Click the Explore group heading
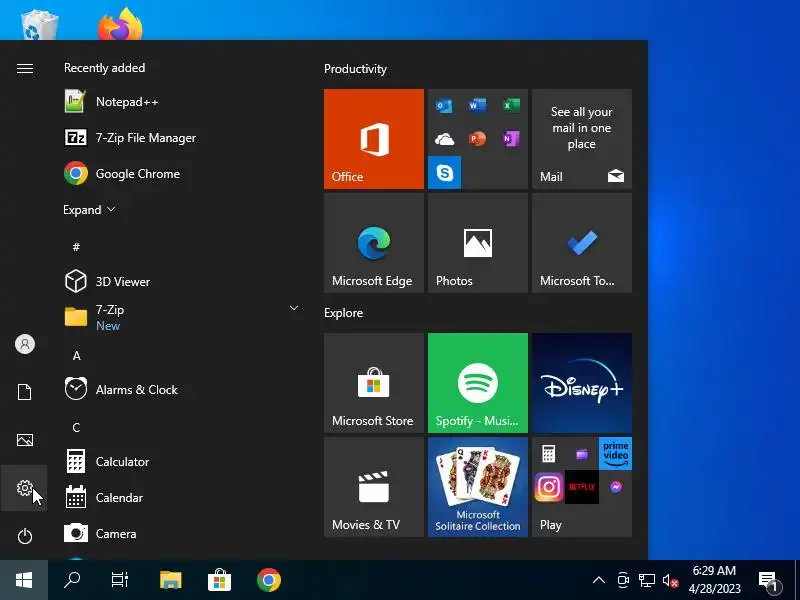 click(343, 313)
